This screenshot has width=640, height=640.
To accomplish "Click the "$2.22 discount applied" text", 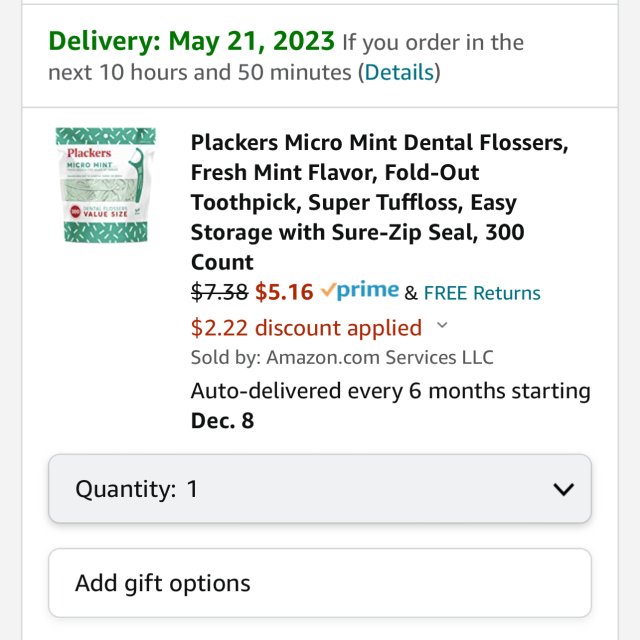I will point(306,328).
